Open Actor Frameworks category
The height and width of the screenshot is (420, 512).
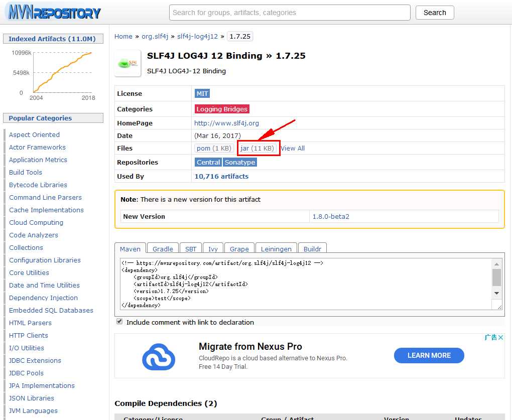coord(37,147)
